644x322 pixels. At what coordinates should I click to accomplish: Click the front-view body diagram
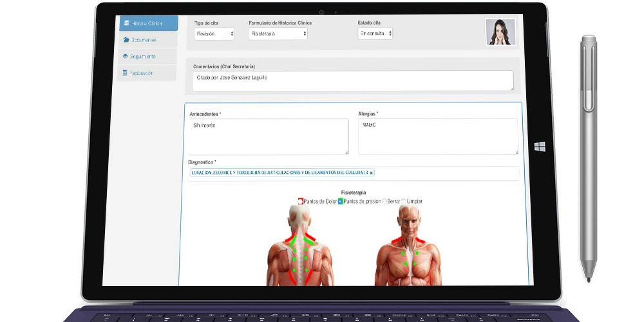pos(408,245)
